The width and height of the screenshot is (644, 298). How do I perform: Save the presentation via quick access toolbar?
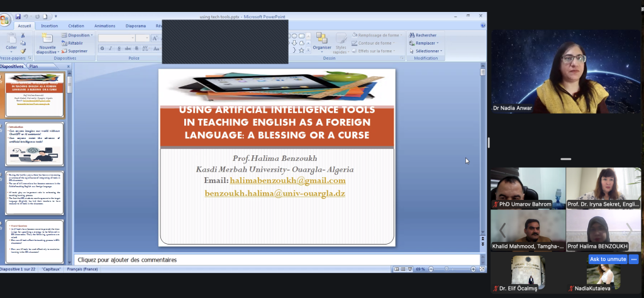click(18, 17)
